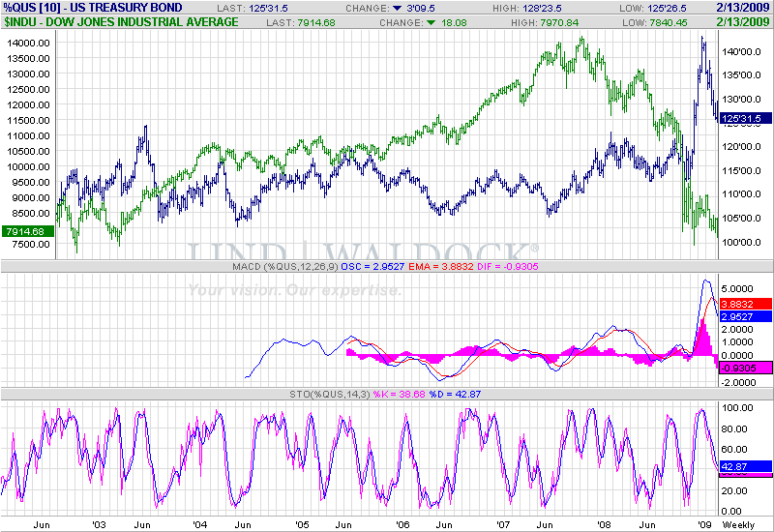Click the 14000.00 label on left axis
The image size is (774, 532).
pos(28,43)
